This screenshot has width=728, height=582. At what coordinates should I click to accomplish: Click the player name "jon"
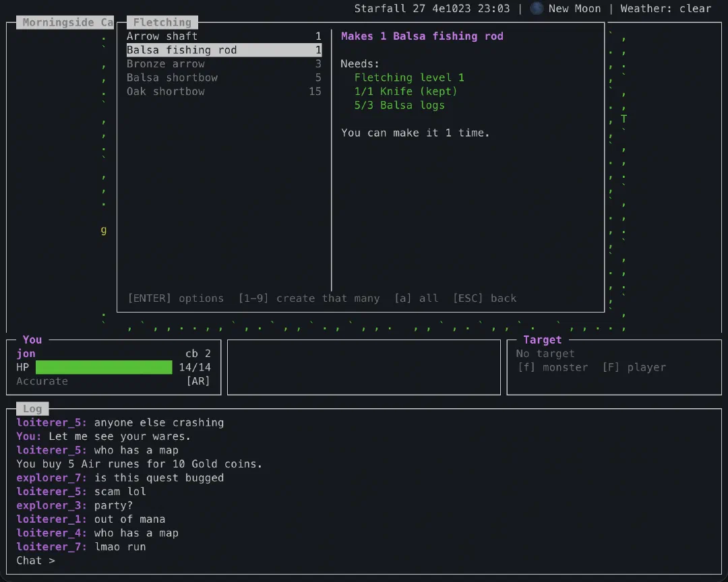[26, 354]
